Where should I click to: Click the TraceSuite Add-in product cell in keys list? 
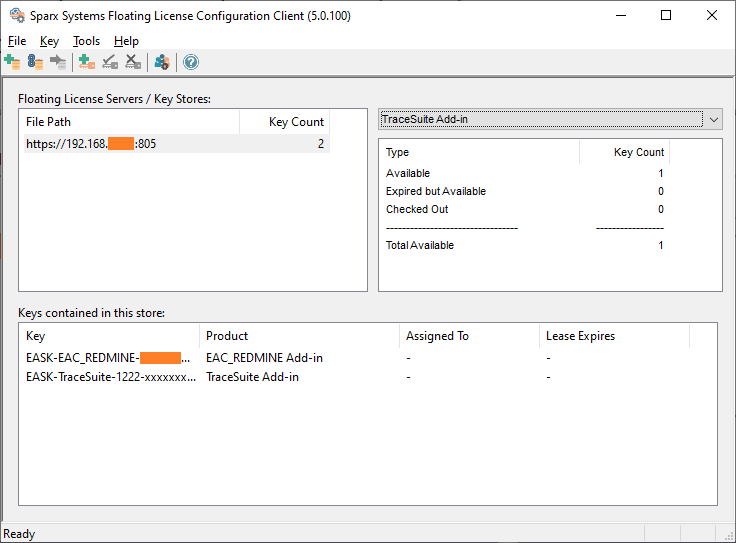coord(252,377)
